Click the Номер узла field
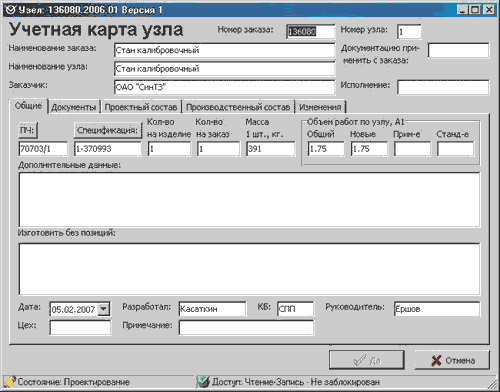The width and height of the screenshot is (500, 392). pos(409,32)
